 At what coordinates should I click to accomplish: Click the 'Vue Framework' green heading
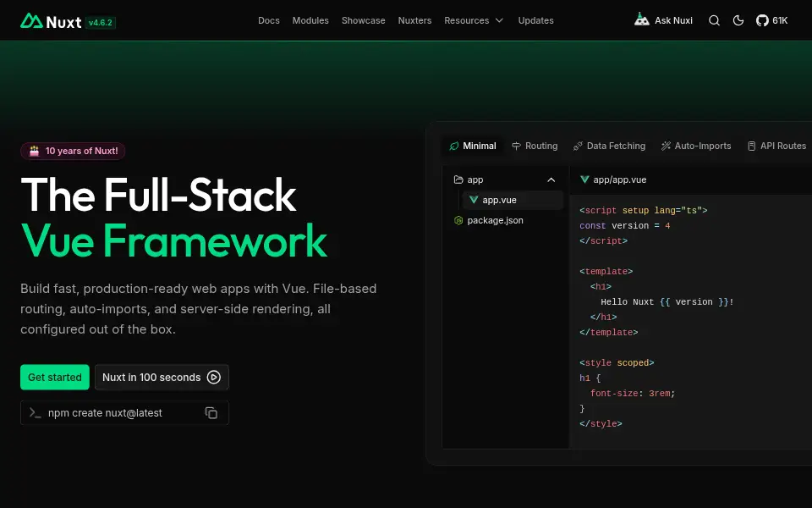coord(174,240)
